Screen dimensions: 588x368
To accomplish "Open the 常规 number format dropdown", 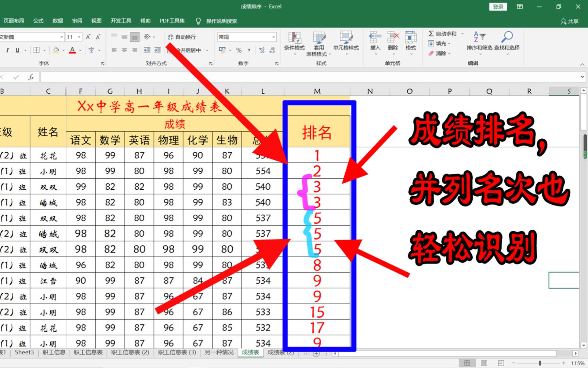I will [x=274, y=37].
